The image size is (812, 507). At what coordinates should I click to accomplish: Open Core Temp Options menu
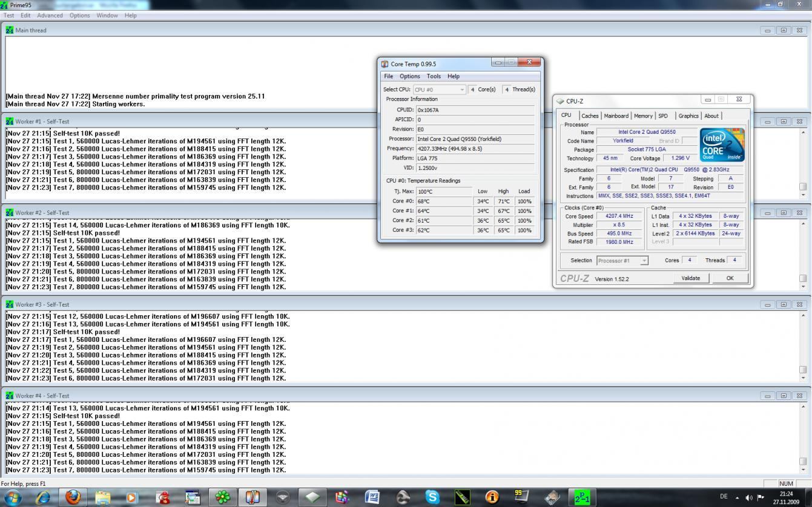pos(409,76)
